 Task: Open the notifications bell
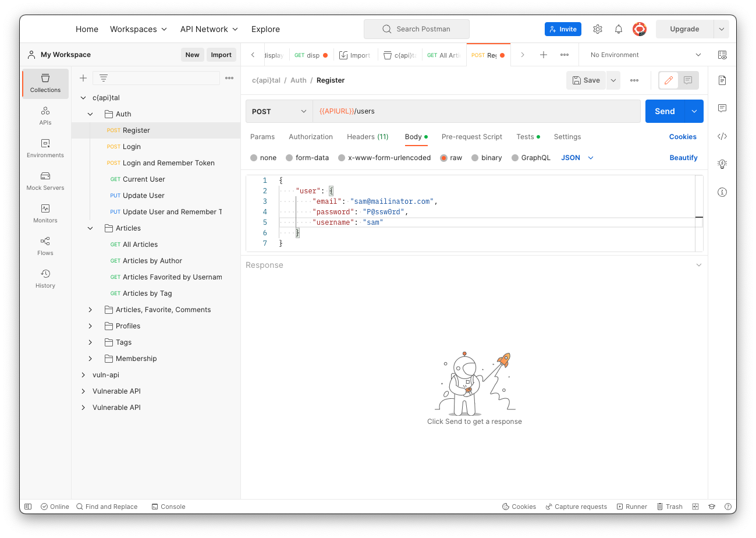tap(619, 29)
